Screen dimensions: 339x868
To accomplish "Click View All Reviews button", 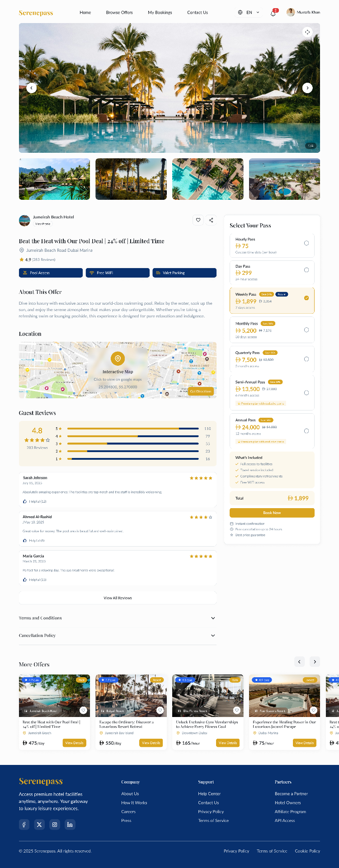I will click(118, 598).
